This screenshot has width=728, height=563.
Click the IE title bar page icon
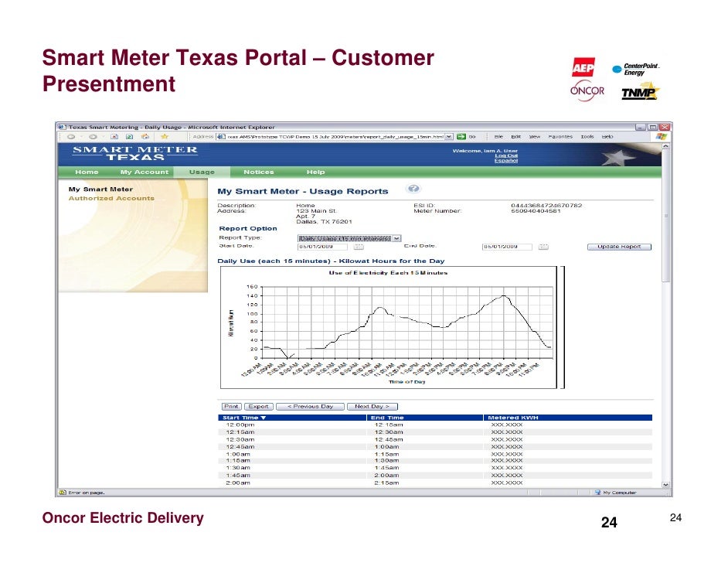pos(63,127)
